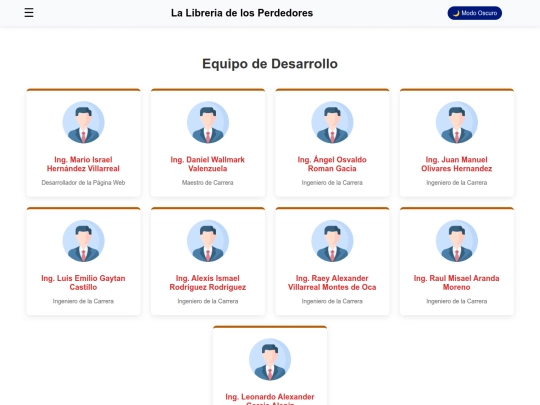
Task: Click 'Ingeniero de la Carrera' under Alexis Ismael
Action: (208, 301)
